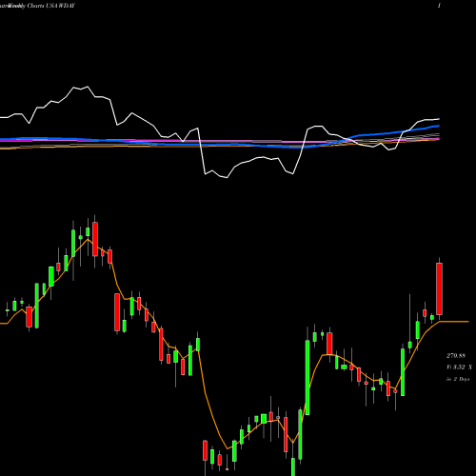Click the 'in 2 Days' label
This screenshot has width=476, height=476.
458,379
